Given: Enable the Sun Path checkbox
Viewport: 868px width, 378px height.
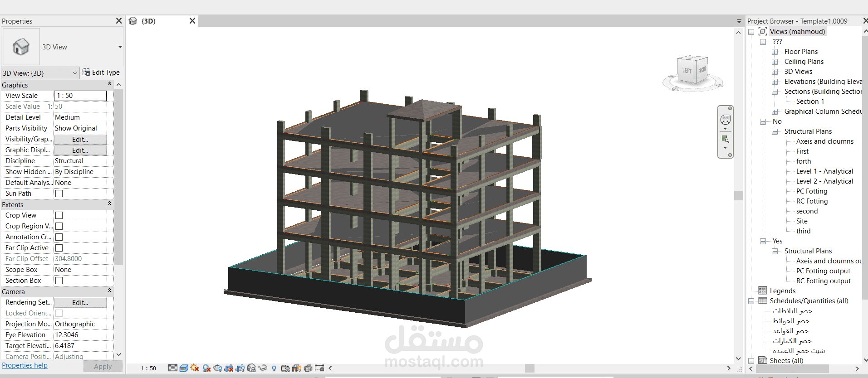Looking at the screenshot, I should pos(59,194).
